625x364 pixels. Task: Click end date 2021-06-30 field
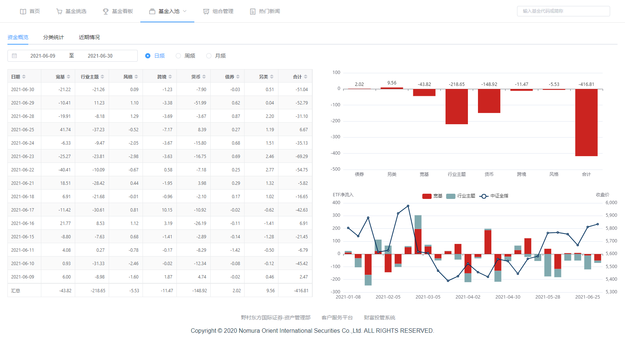pos(100,56)
